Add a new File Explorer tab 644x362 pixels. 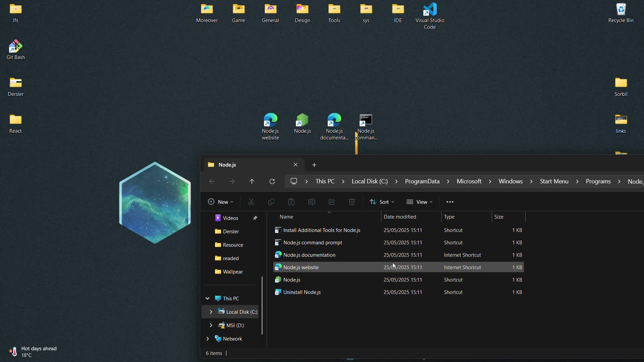pyautogui.click(x=314, y=165)
